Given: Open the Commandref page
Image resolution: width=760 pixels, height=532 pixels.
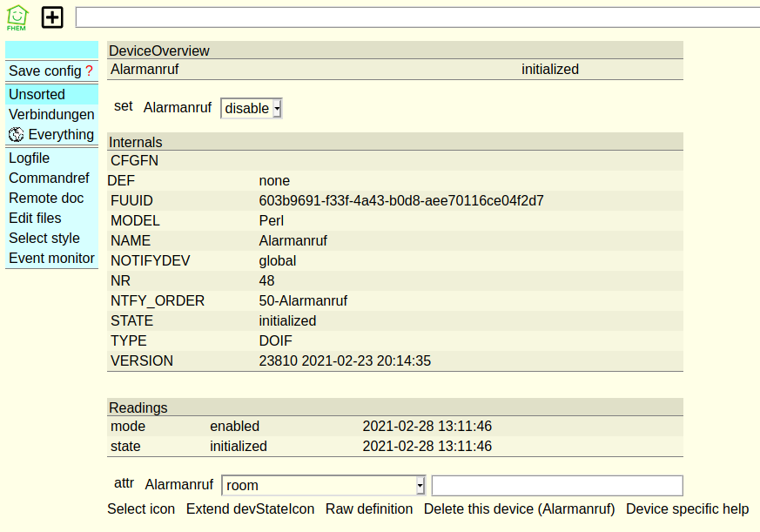Looking at the screenshot, I should [49, 178].
